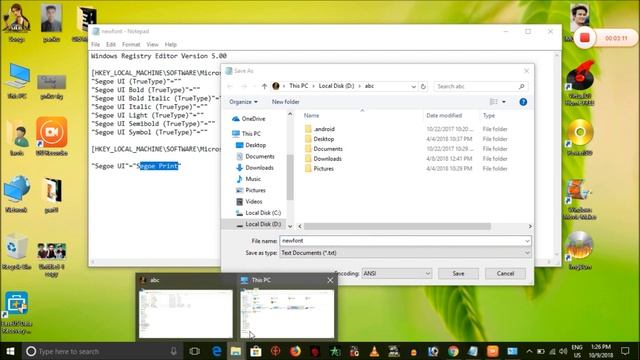Open Notepad File menu
The image size is (640, 360).
96,44
